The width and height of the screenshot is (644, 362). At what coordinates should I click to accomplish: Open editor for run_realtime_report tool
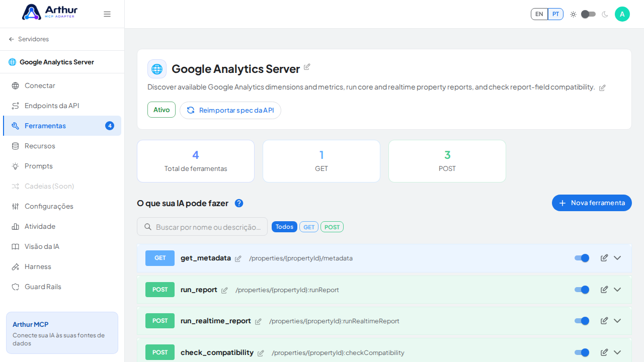click(604, 321)
